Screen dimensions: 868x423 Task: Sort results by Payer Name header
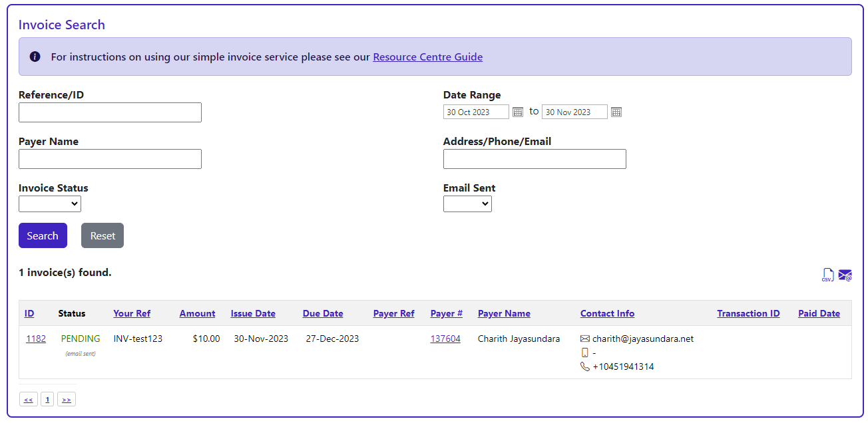[x=504, y=313]
